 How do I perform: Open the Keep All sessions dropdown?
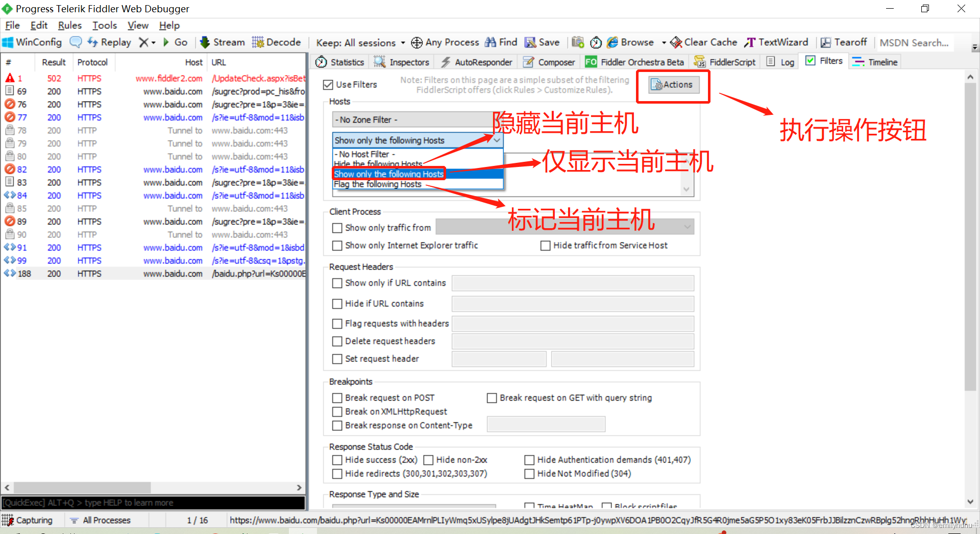[x=360, y=42]
